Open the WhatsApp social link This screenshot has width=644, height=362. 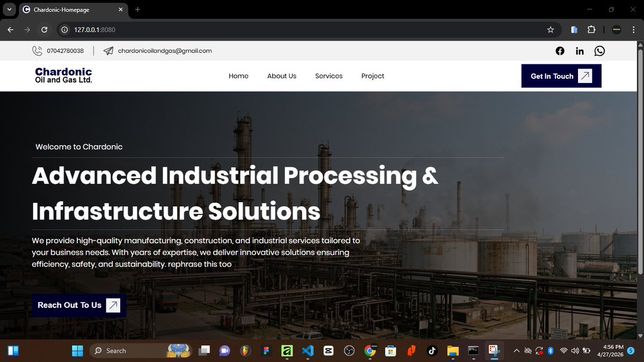[x=599, y=51]
